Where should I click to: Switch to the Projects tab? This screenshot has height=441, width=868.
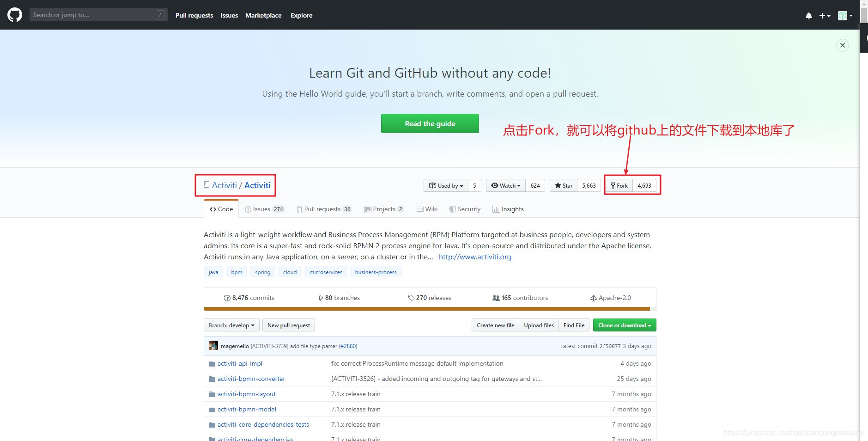point(384,209)
